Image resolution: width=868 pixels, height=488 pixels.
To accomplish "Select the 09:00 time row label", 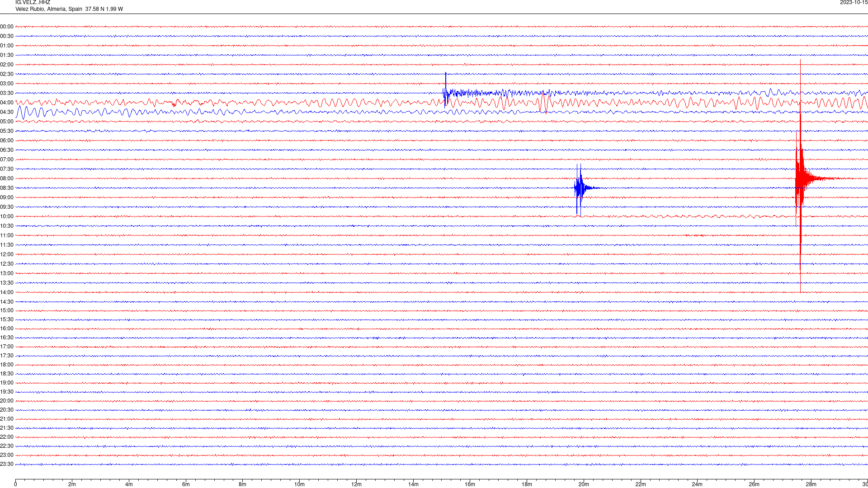I will click(7, 198).
